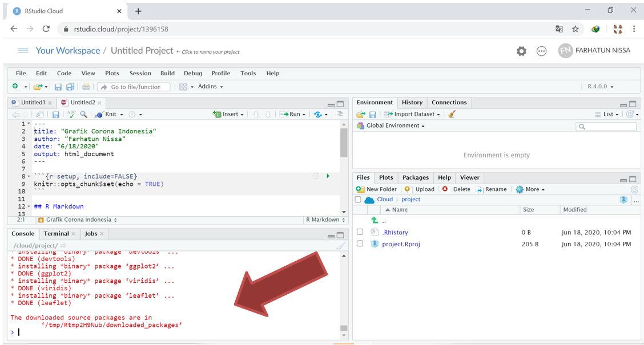The height and width of the screenshot is (345, 644).
Task: Open the Addins dropdown
Action: pos(210,87)
